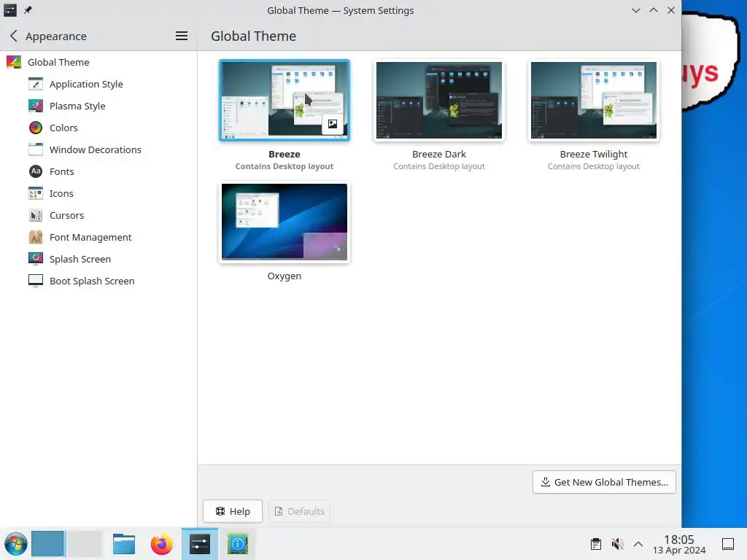The width and height of the screenshot is (747, 560).
Task: Click the Window Decorations icon
Action: [36, 149]
